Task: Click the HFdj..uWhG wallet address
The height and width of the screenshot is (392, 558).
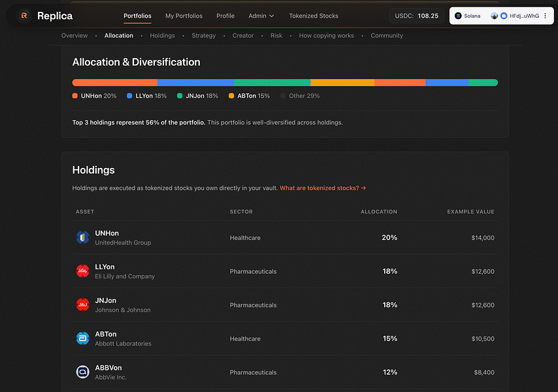Action: coord(524,16)
